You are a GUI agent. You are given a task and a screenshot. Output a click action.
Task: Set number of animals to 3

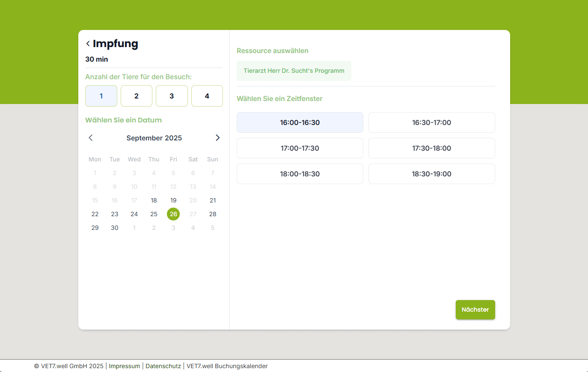[x=172, y=96]
